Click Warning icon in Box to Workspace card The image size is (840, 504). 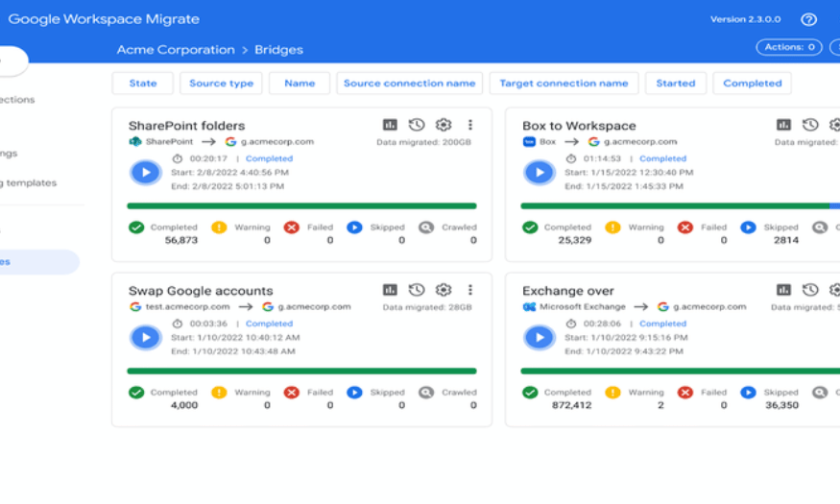point(612,228)
